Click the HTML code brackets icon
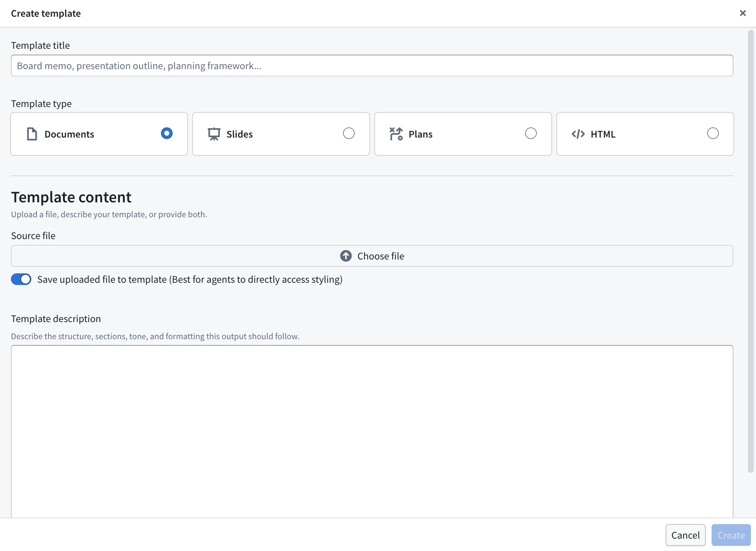This screenshot has height=551, width=756. [578, 134]
